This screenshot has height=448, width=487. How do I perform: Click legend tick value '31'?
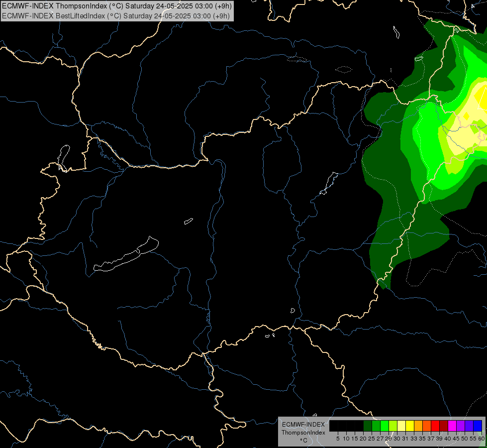point(405,439)
